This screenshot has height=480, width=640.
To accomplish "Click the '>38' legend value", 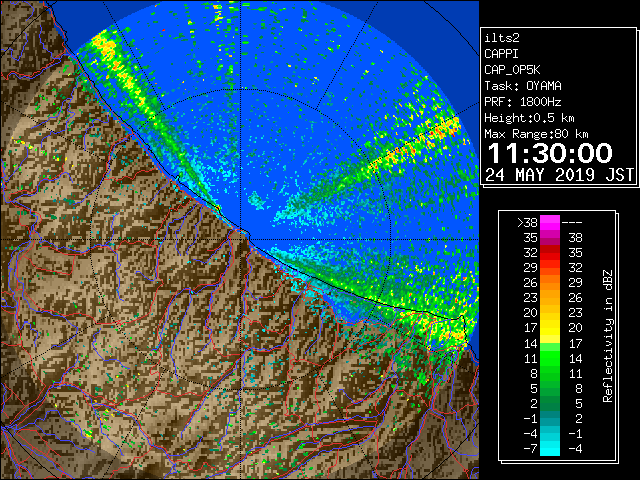I will pos(527,223).
